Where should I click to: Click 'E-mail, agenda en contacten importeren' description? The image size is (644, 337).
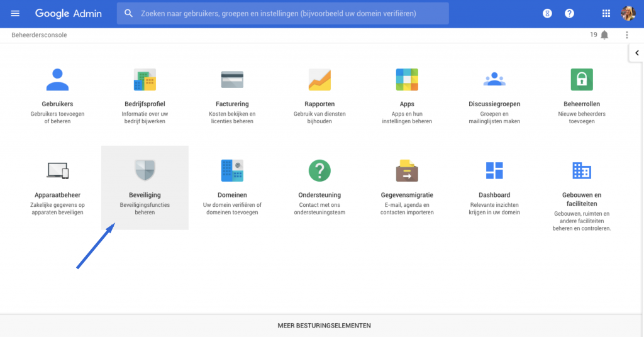point(407,209)
